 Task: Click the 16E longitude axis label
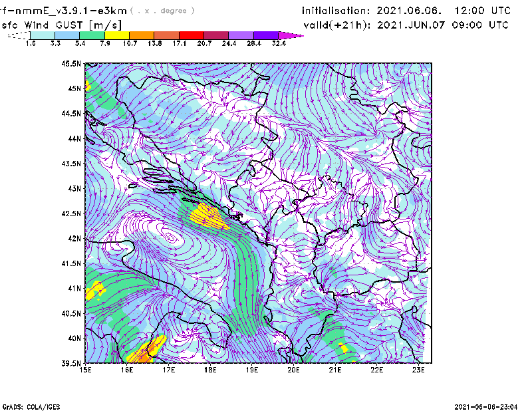(x=127, y=370)
